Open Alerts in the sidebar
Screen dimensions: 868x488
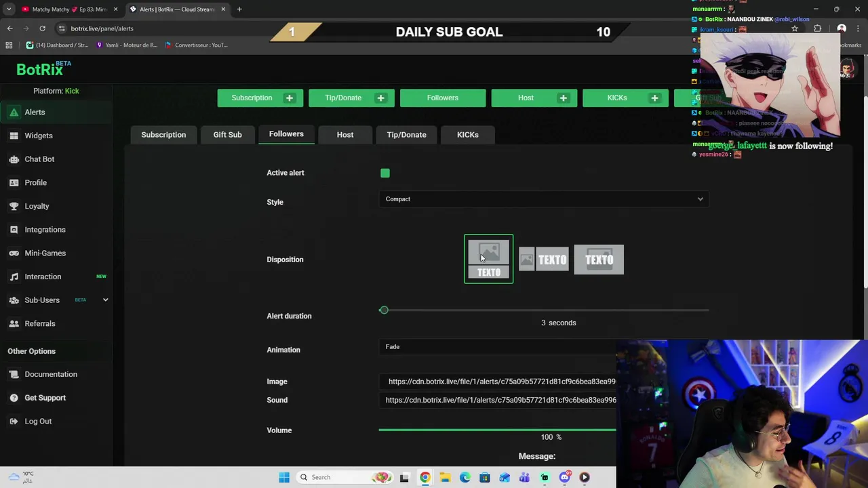35,113
